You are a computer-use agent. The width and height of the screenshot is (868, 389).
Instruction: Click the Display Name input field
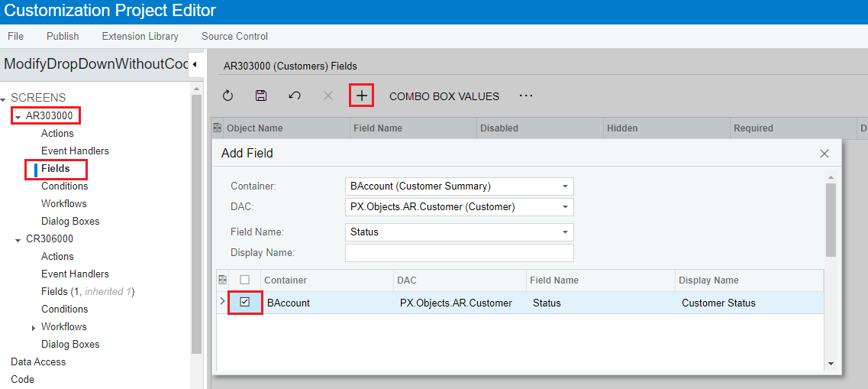(459, 253)
